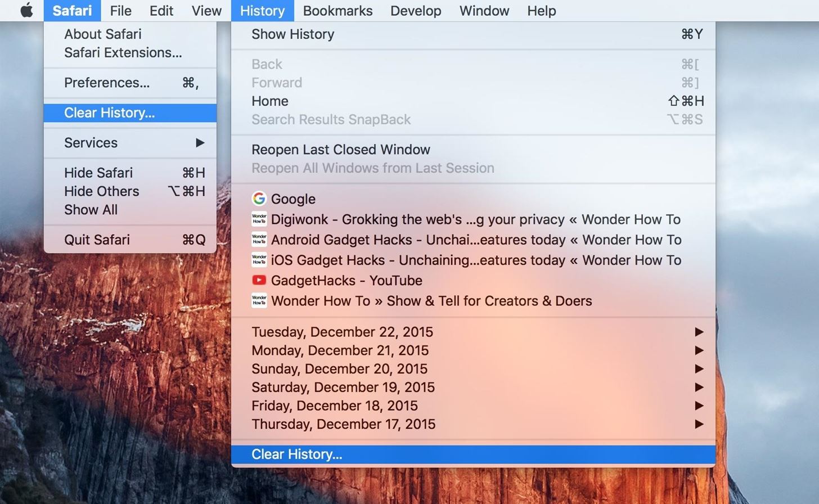Select Friday, December 18, 2015 entry

[x=473, y=406]
